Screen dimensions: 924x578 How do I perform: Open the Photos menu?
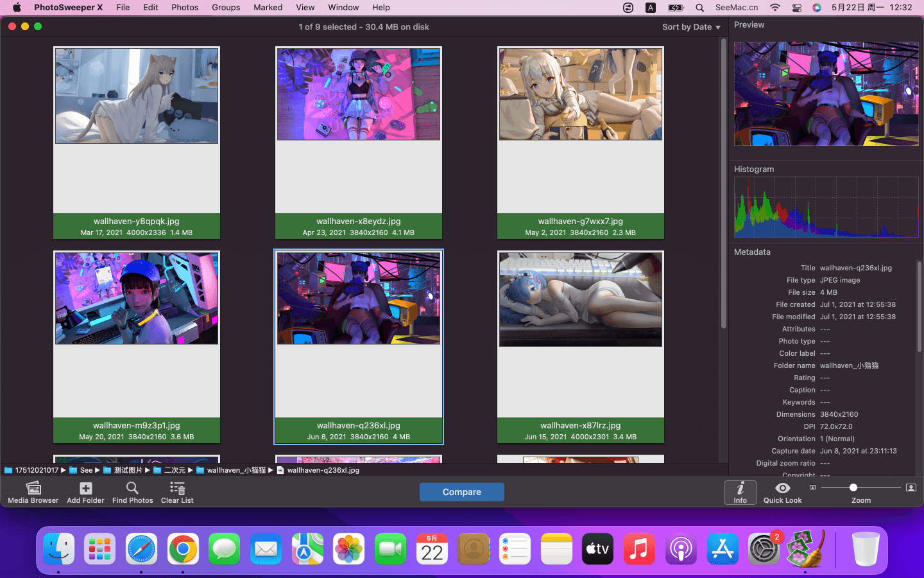(185, 8)
